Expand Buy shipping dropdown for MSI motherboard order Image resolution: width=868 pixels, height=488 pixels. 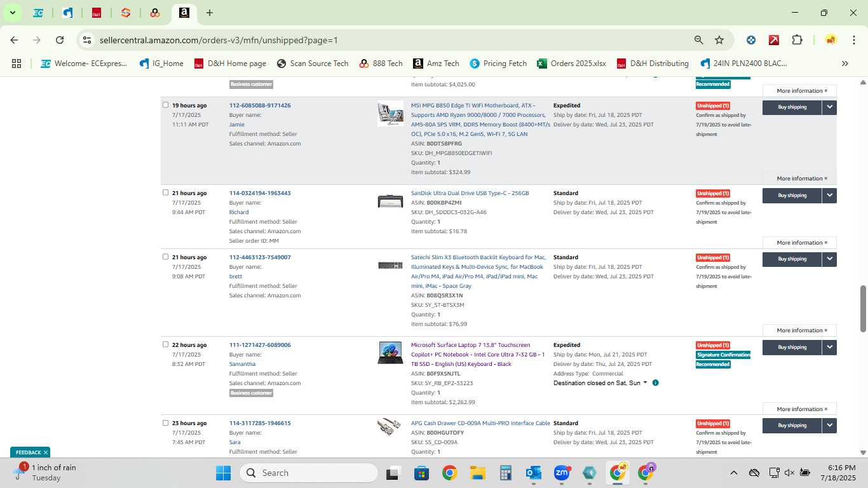[x=829, y=107]
